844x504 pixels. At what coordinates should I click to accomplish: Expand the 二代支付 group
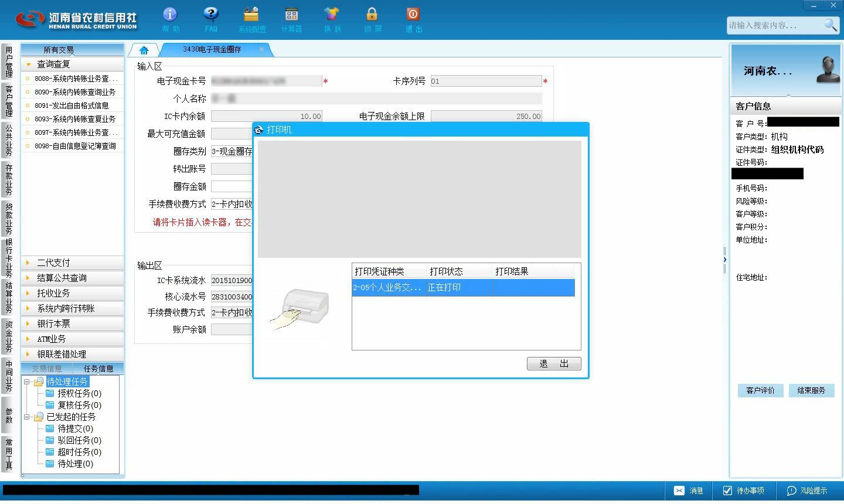(73, 263)
